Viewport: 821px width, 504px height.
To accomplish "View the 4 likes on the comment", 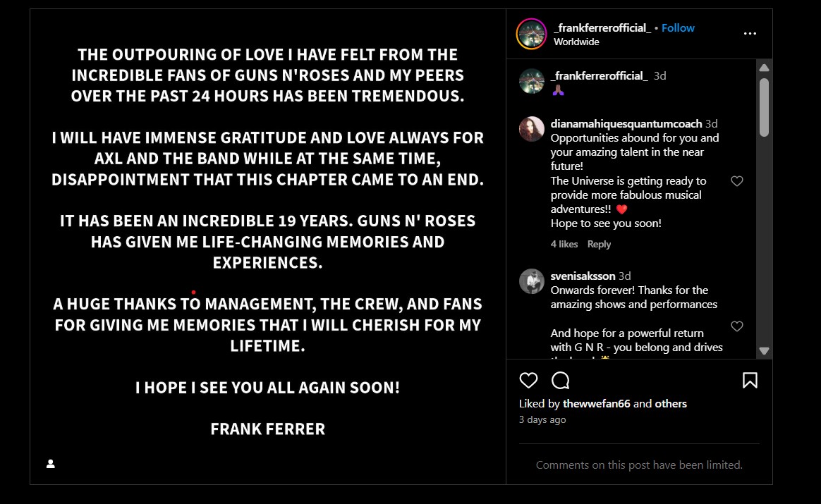I will (x=564, y=244).
